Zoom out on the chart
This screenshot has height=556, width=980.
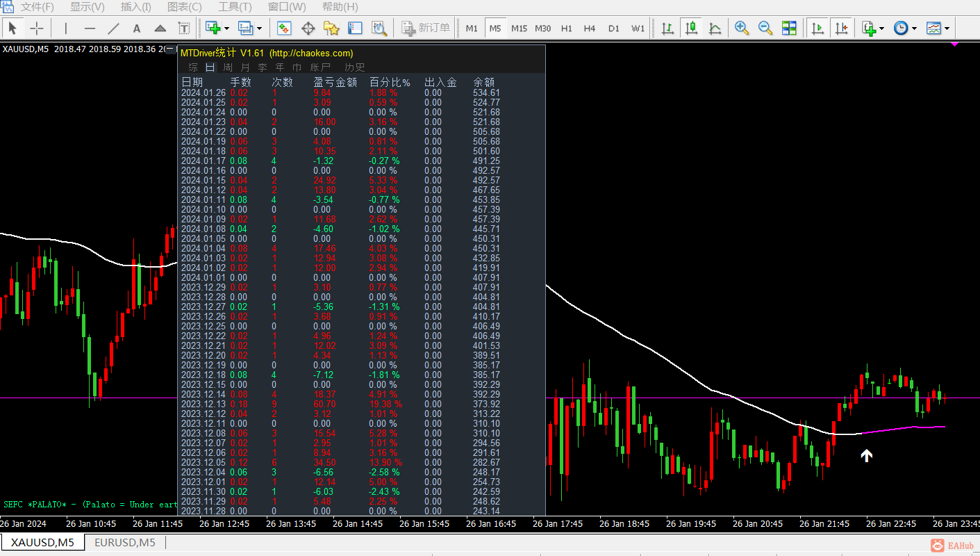tap(765, 28)
